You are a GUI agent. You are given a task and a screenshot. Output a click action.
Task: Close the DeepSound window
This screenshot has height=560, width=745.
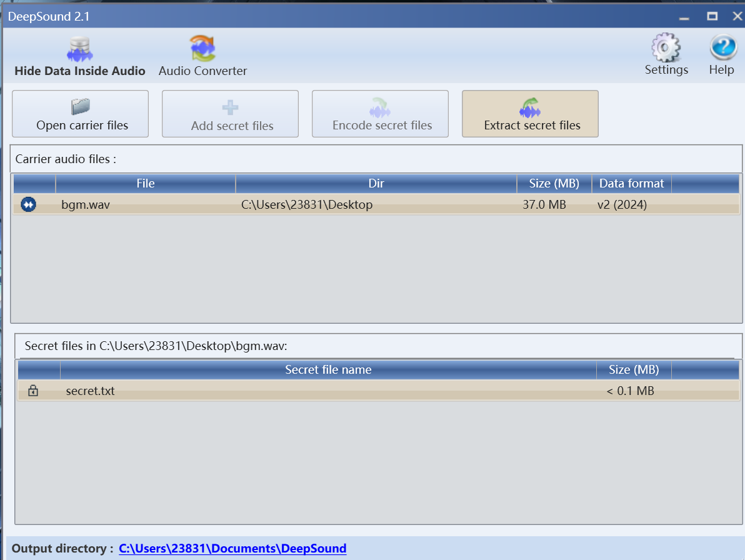pyautogui.click(x=737, y=16)
